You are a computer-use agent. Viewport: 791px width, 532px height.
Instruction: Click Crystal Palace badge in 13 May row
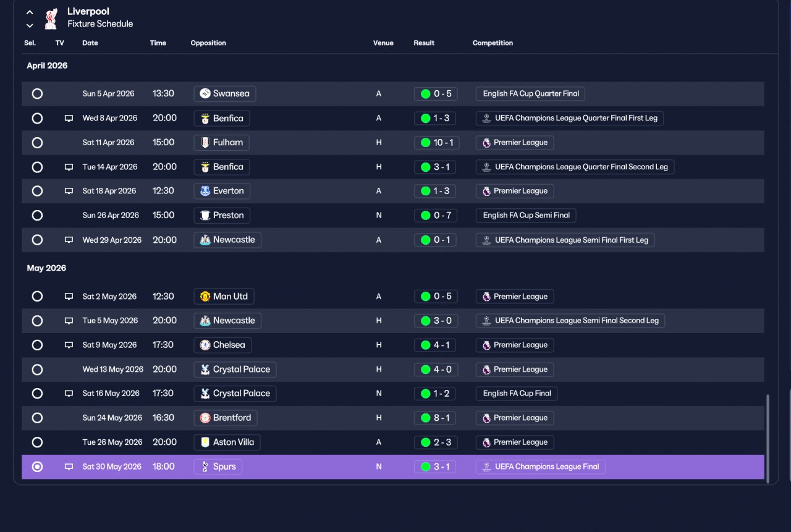tap(205, 369)
